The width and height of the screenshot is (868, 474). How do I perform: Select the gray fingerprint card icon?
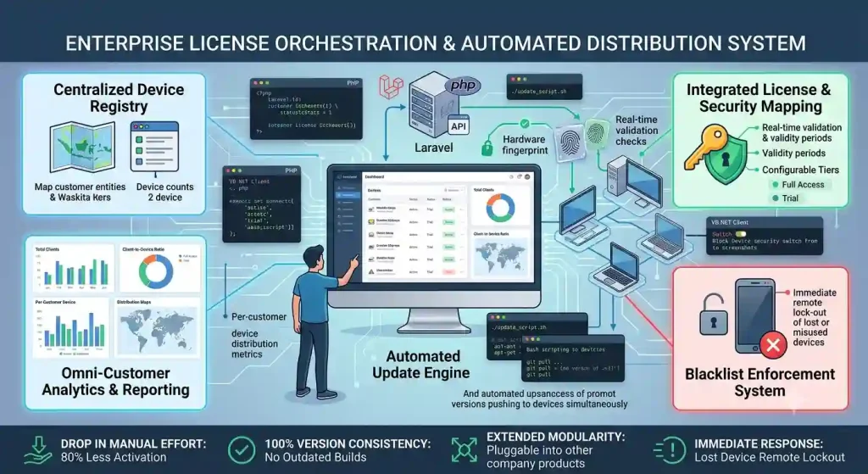(570, 142)
